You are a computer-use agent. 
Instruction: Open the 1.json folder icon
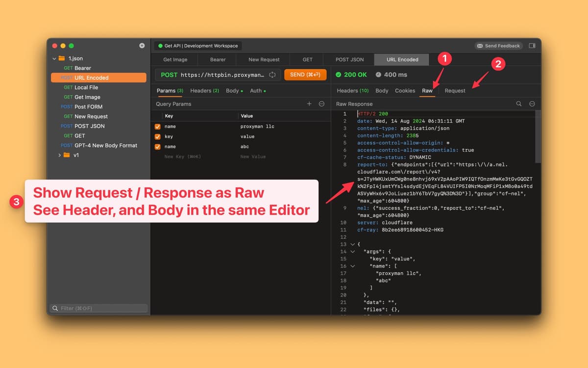click(x=62, y=58)
